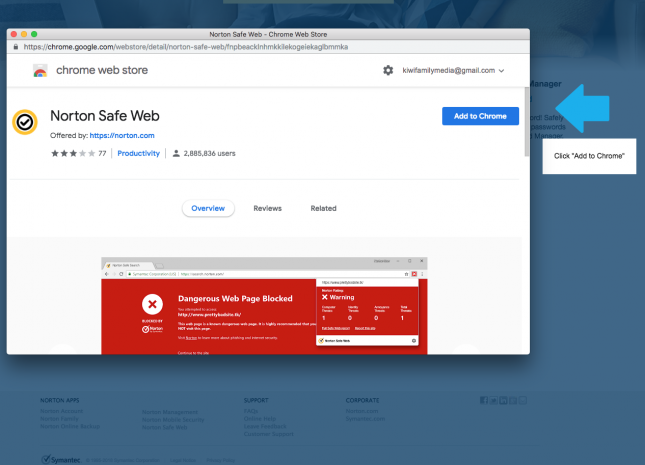Open the Productivity category link
This screenshot has width=645, height=465.
pyautogui.click(x=139, y=154)
